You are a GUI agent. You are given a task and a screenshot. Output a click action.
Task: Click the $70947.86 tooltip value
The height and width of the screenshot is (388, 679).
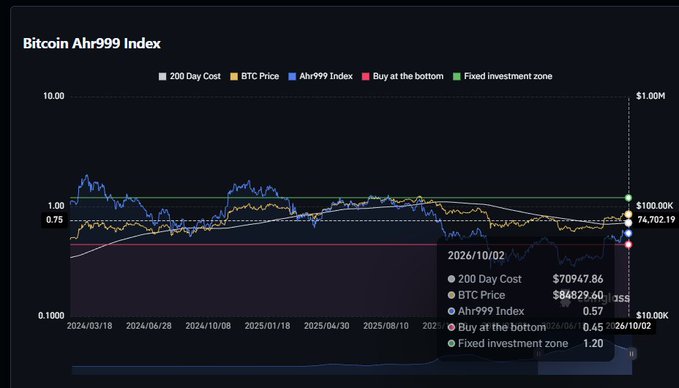[578, 279]
